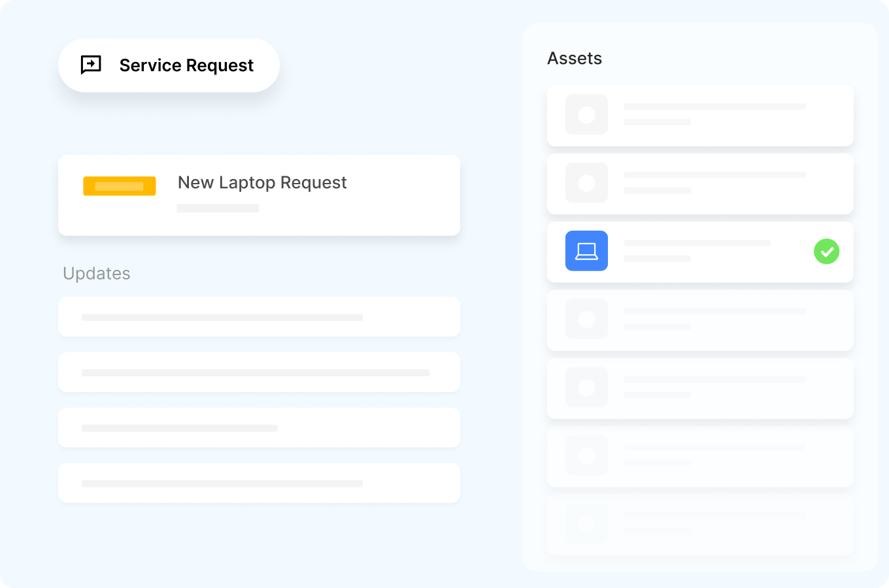Click the title line of selected laptop asset
Viewport: 889px width, 588px height.
pyautogui.click(x=697, y=243)
